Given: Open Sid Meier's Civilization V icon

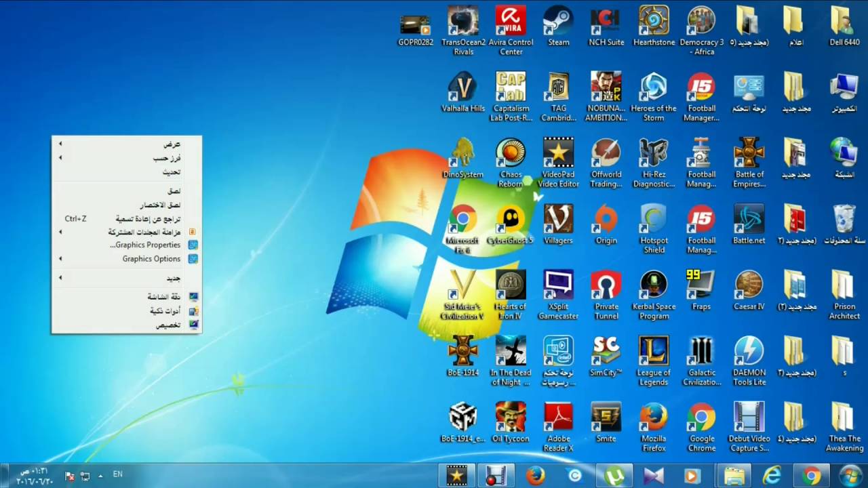Looking at the screenshot, I should (x=463, y=296).
